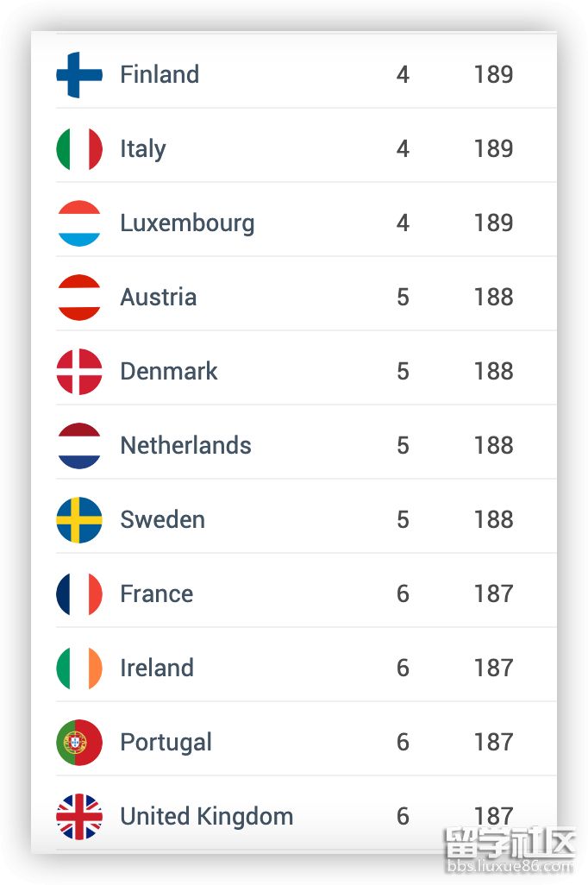Select the Luxembourg flag icon
The image size is (588, 885).
pos(79,223)
